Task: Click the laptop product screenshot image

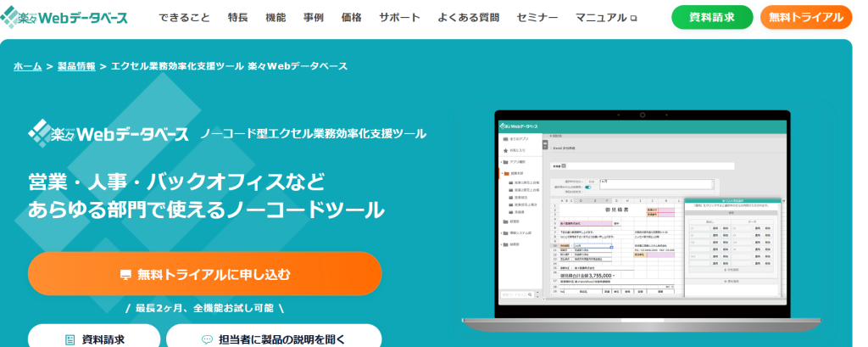Action: (642, 221)
